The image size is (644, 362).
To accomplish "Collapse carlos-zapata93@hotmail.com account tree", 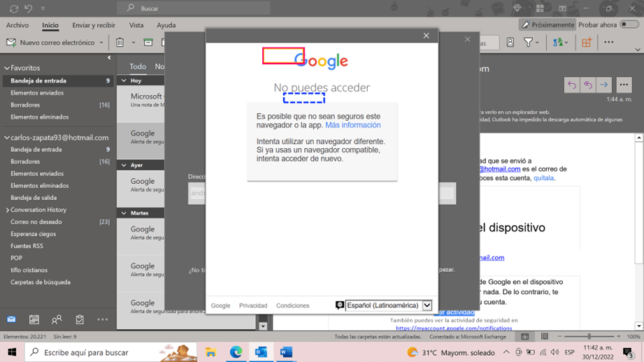I will click(7, 138).
